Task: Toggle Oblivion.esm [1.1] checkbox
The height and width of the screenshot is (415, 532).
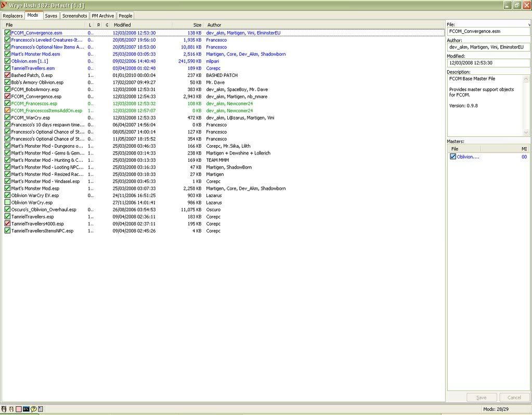Action: (7, 61)
